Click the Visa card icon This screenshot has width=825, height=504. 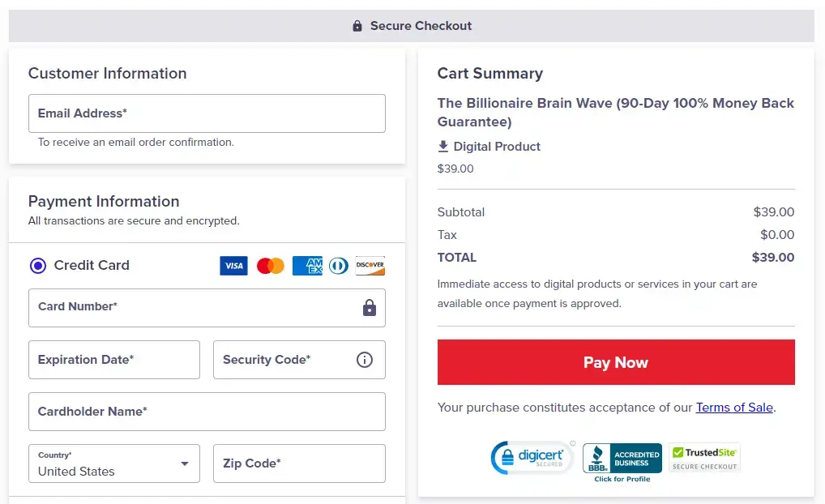233,265
